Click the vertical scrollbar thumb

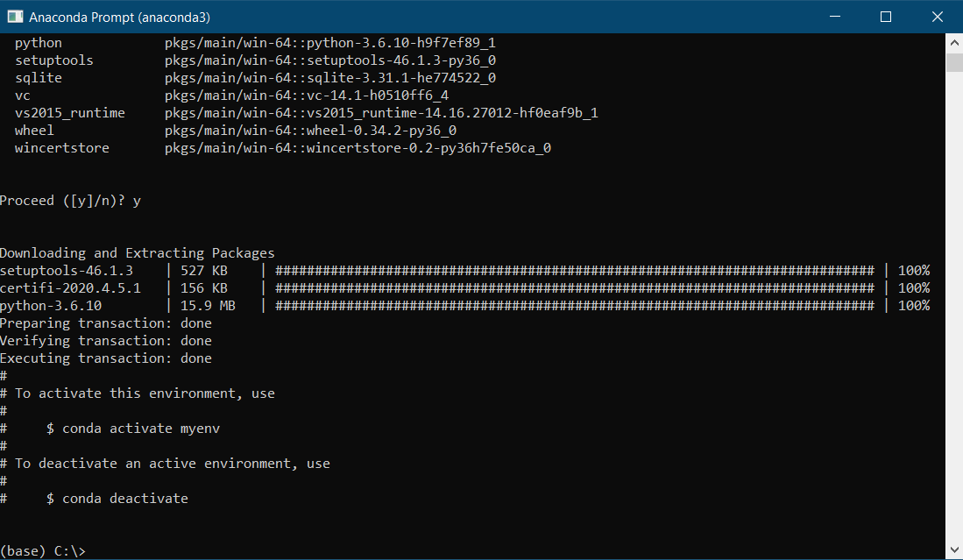[954, 62]
